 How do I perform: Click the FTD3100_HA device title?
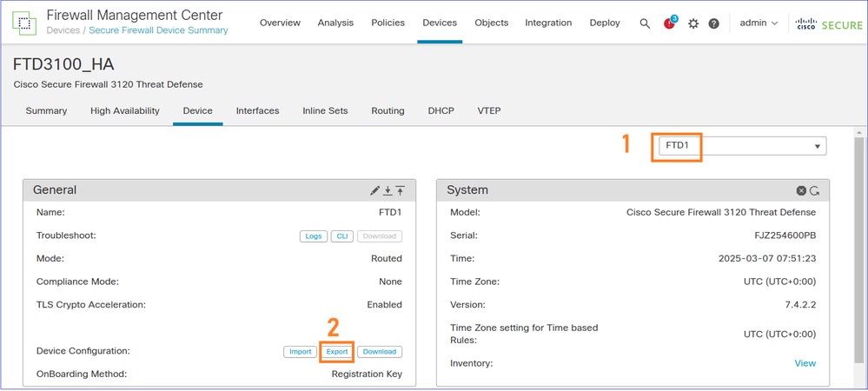[63, 64]
